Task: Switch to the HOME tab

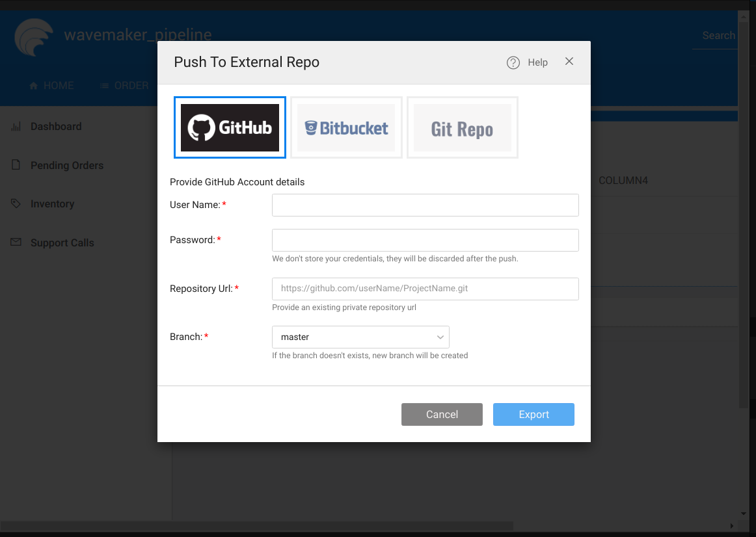Action: click(x=51, y=85)
